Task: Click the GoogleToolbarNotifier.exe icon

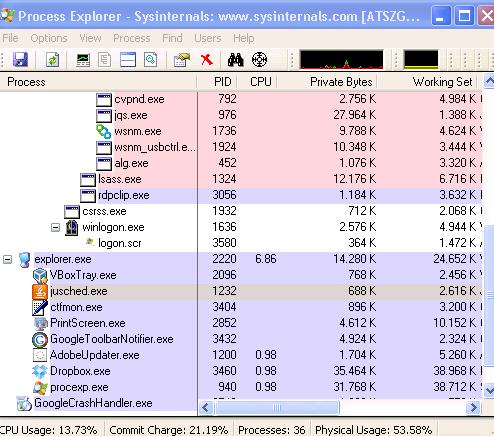Action: coord(40,340)
